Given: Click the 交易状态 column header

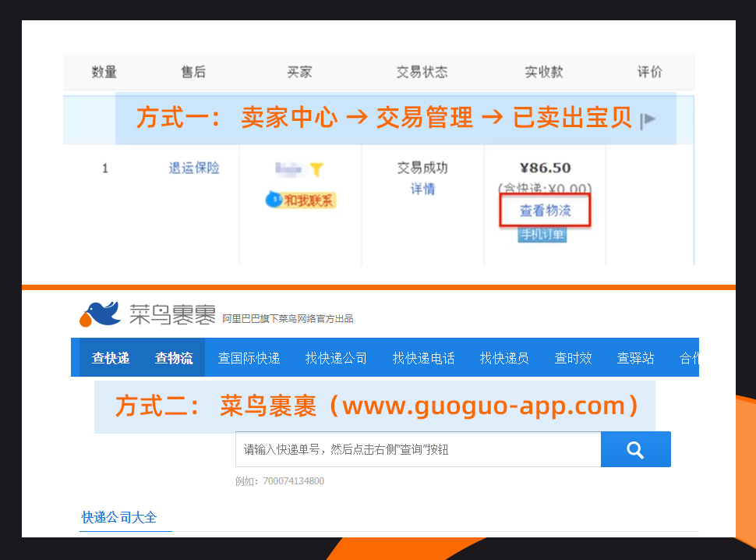Looking at the screenshot, I should click(422, 72).
